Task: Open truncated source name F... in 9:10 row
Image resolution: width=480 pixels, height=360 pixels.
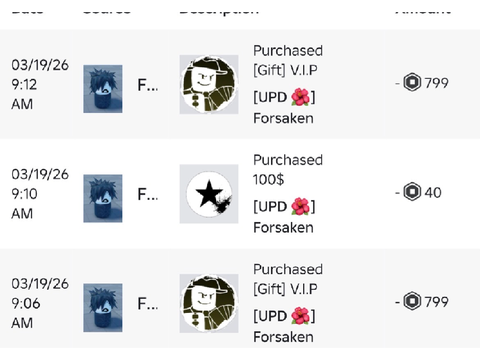Action: 148,195
